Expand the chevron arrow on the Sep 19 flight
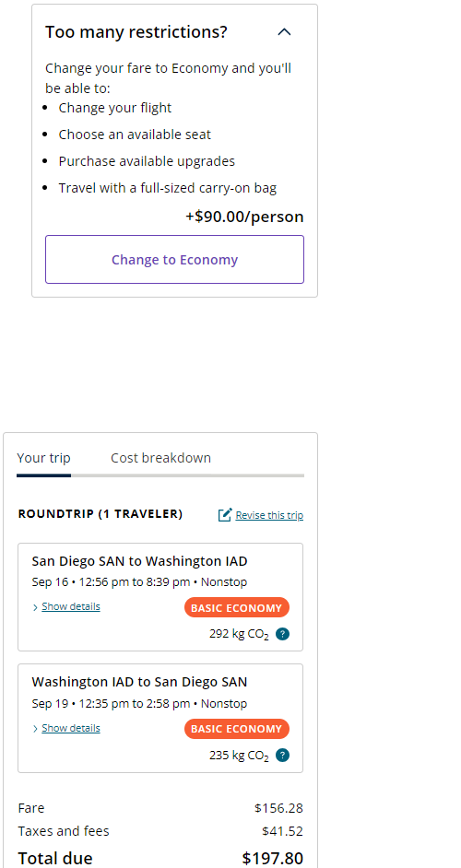This screenshot has width=461, height=868. [x=35, y=729]
